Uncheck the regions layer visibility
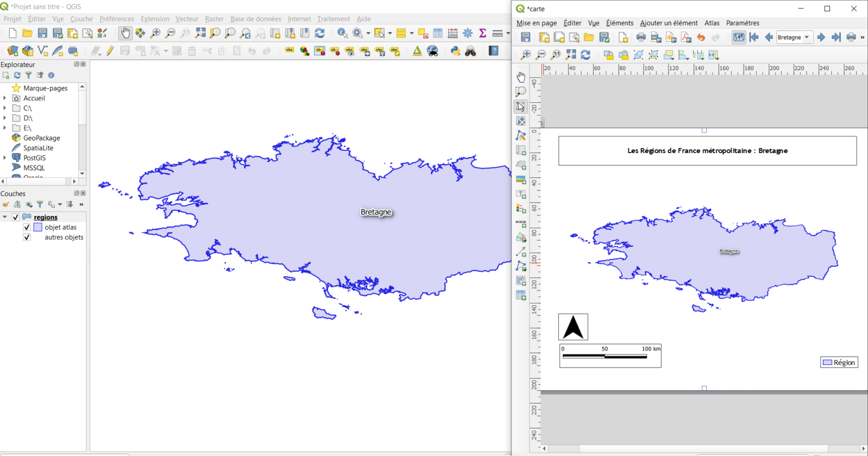The height and width of the screenshot is (456, 868). tap(15, 217)
